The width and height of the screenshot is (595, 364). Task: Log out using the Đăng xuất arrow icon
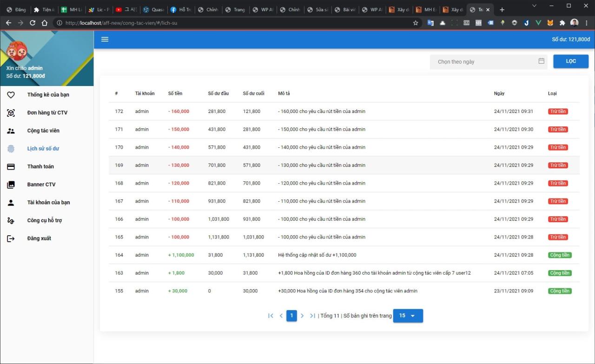pyautogui.click(x=11, y=238)
